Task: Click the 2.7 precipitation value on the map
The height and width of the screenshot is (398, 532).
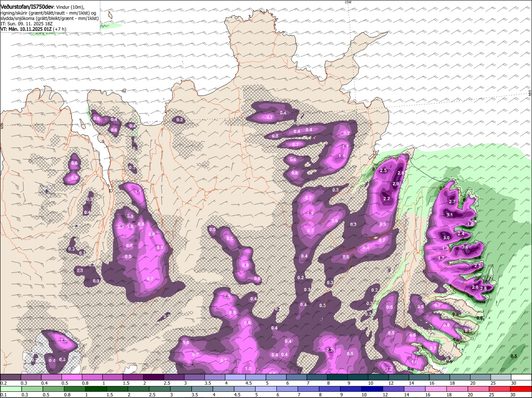Action: coord(452,201)
